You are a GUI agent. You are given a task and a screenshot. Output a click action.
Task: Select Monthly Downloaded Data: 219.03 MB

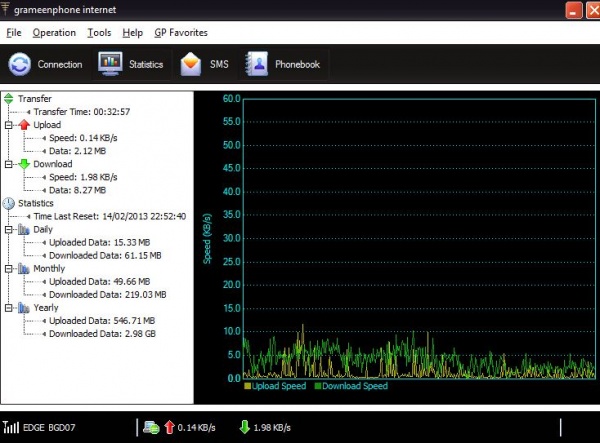pos(108,295)
